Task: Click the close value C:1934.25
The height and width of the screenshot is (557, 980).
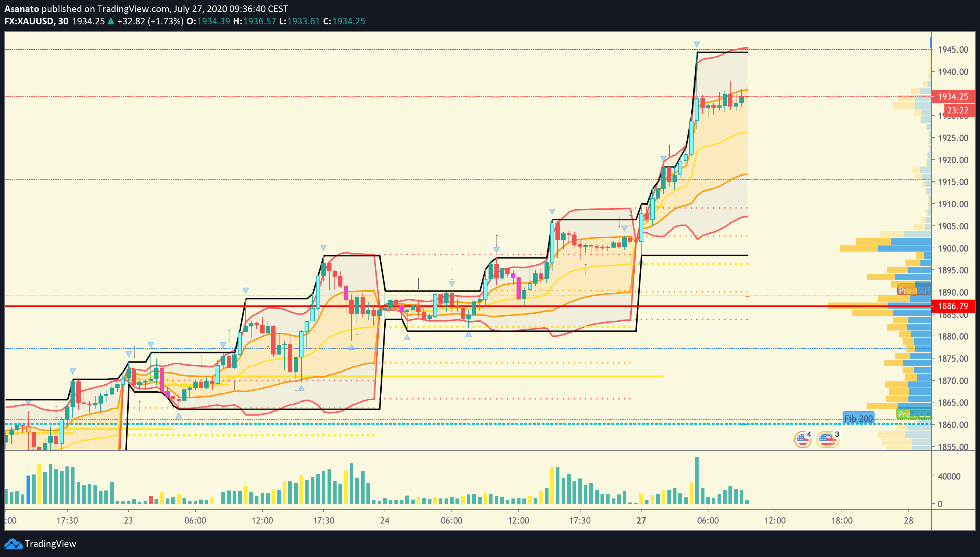Action: [344, 21]
